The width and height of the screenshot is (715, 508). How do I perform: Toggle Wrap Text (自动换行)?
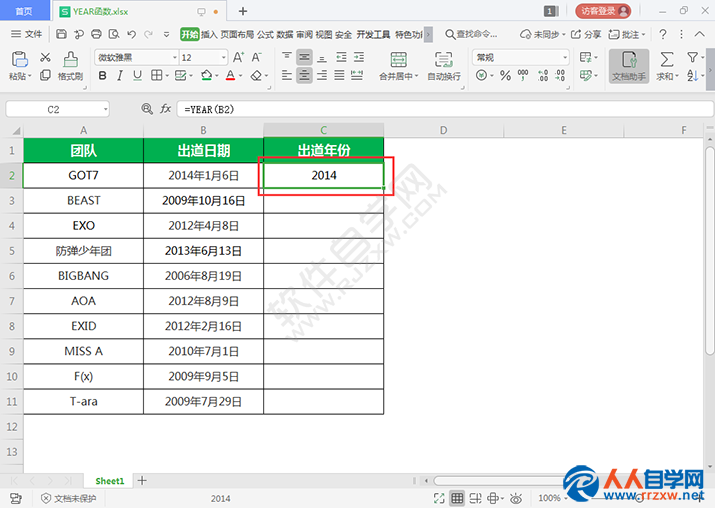(444, 66)
